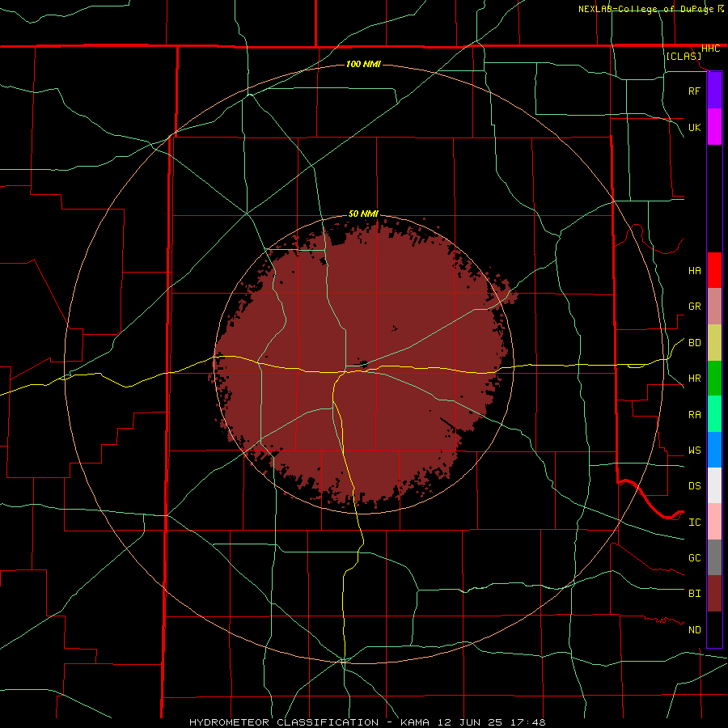The image size is (728, 728).
Task: Click the "100 NMI" range ring label
Action: (363, 64)
